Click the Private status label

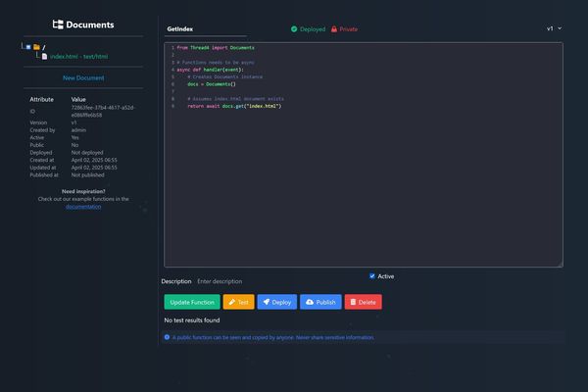[x=348, y=28]
